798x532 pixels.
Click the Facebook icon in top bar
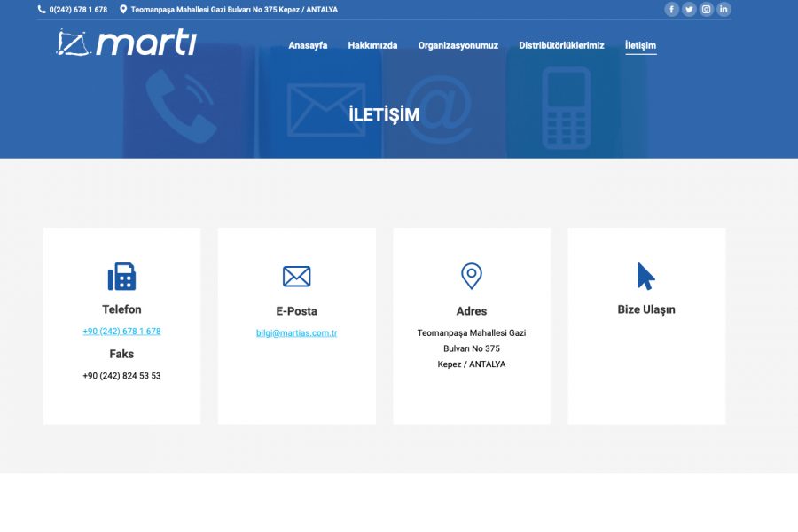pos(671,10)
